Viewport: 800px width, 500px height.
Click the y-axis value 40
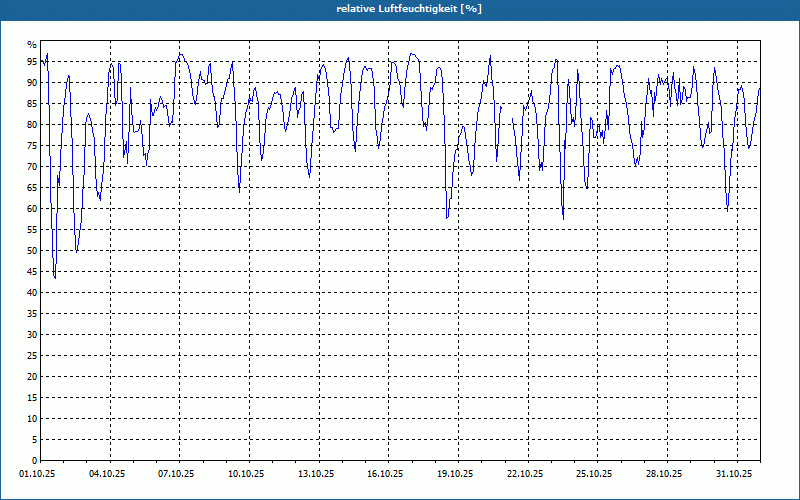click(x=32, y=293)
